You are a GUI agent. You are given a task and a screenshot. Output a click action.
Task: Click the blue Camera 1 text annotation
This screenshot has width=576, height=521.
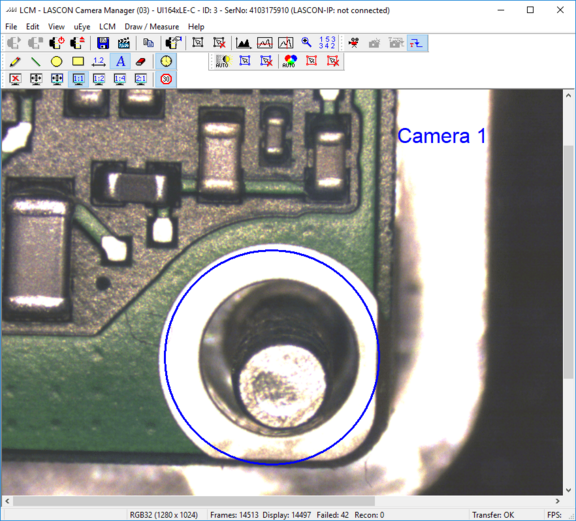442,136
